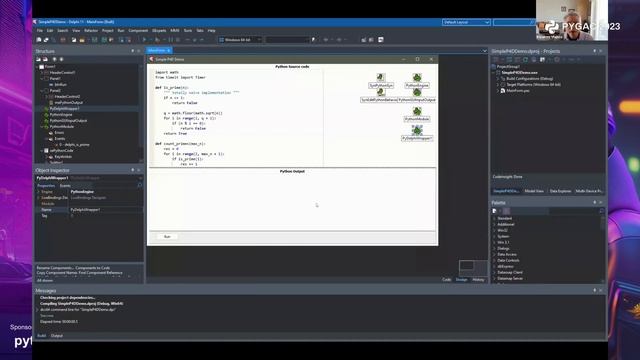This screenshot has height=360, width=640.
Task: Select btnRun in the Structure tree
Action: tap(61, 84)
